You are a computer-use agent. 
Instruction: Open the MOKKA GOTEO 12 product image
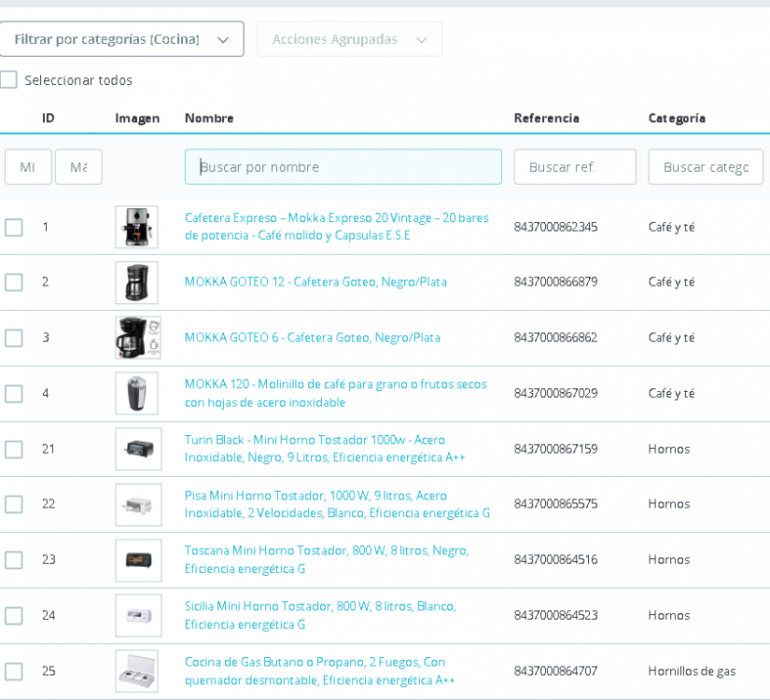click(136, 282)
